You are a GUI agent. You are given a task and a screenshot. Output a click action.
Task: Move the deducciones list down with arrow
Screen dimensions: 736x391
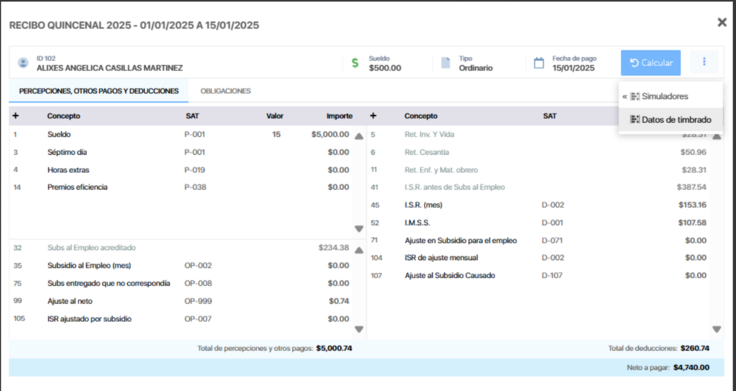coord(716,330)
